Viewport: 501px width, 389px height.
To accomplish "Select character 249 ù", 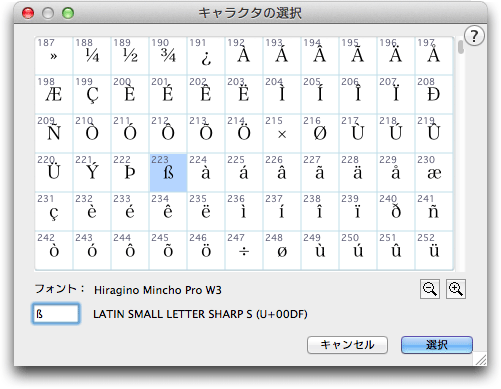I will pos(320,251).
